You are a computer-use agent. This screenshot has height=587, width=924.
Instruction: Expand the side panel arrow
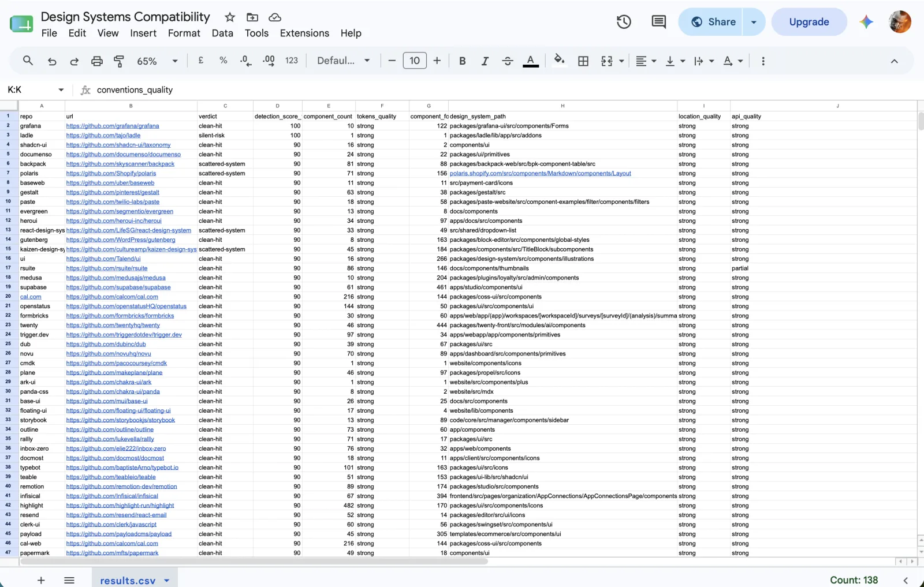(906, 581)
